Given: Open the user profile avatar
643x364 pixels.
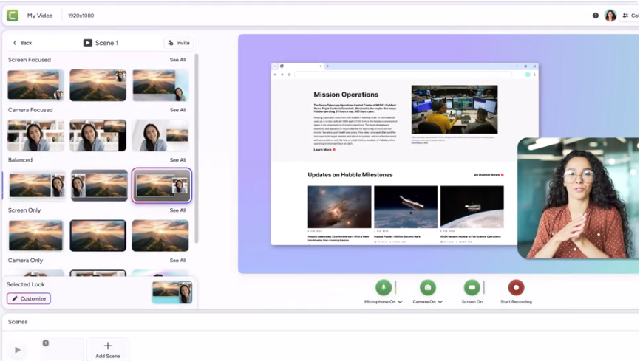Looking at the screenshot, I should 610,16.
